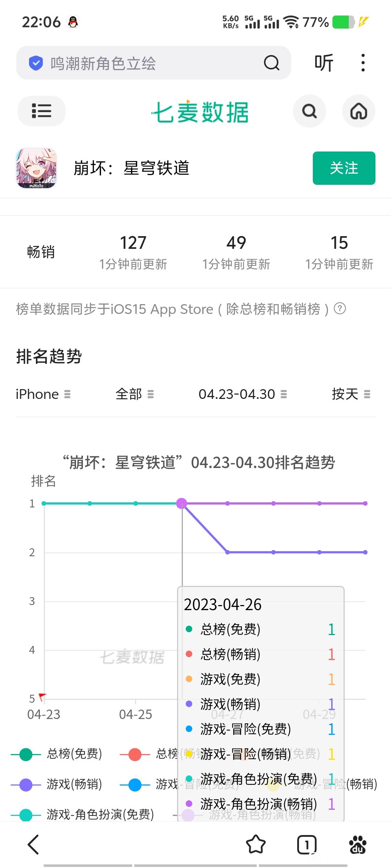391x868 pixels.
Task: Tap the browser back arrow
Action: click(33, 844)
